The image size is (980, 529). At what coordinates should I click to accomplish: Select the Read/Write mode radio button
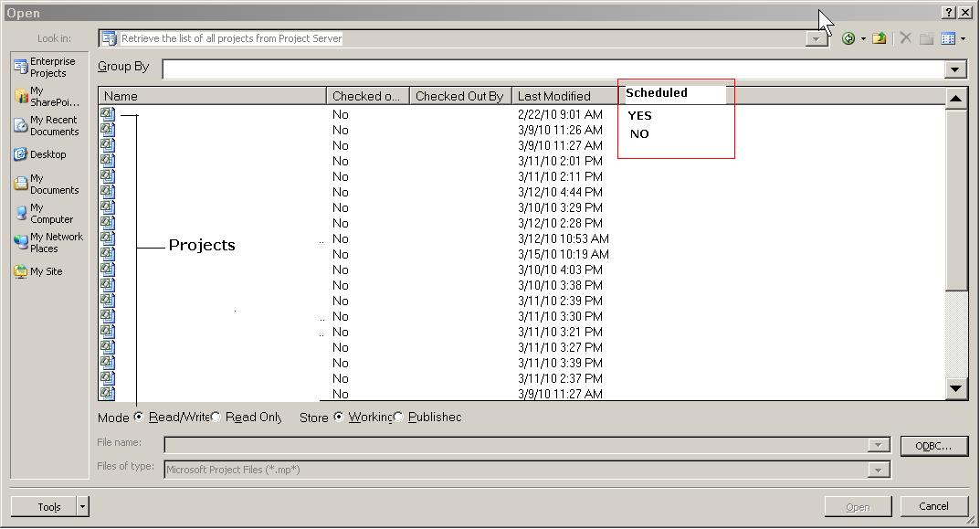coord(139,417)
